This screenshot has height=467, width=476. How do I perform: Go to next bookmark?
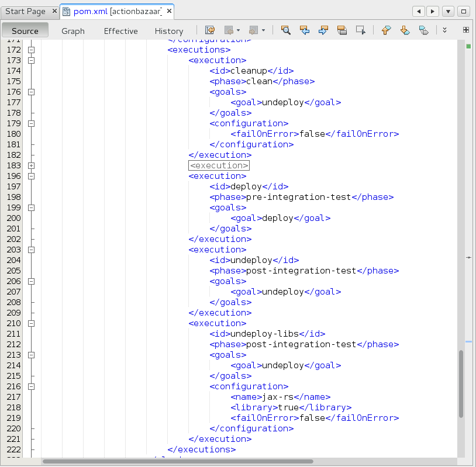405,30
